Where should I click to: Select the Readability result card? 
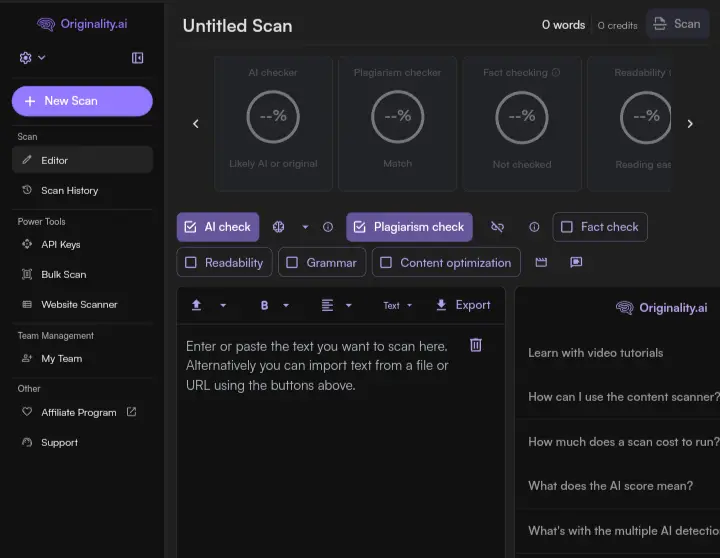pos(629,124)
